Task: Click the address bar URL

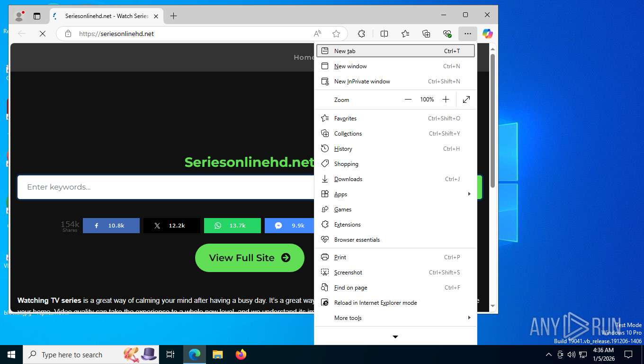Action: click(116, 34)
